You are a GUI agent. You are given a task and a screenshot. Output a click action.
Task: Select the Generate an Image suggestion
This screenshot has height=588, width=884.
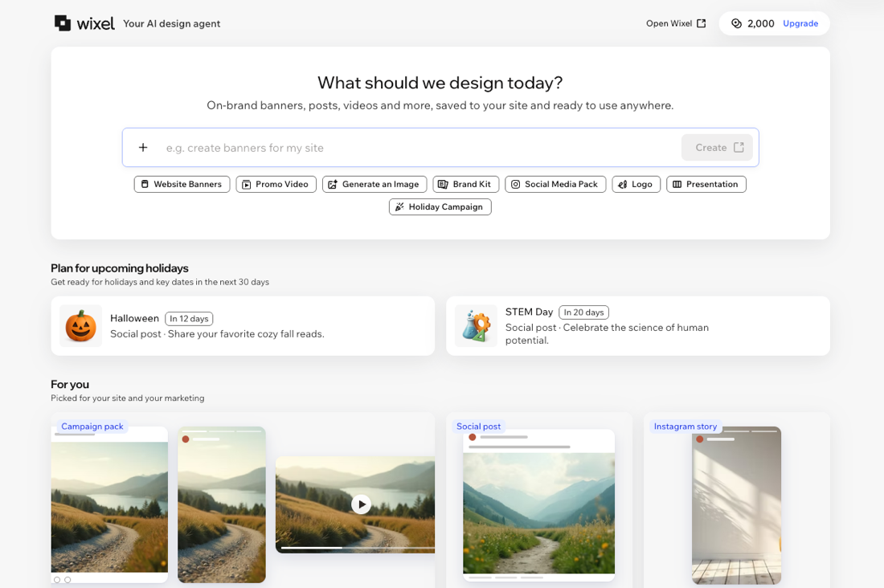point(374,184)
